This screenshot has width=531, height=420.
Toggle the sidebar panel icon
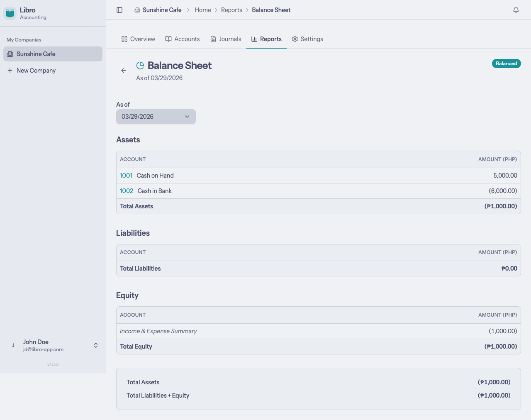pos(119,10)
